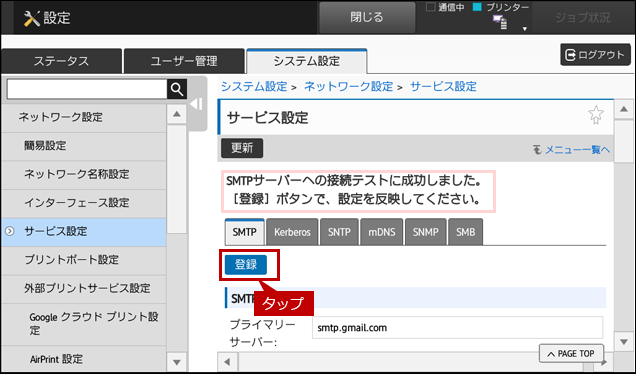The image size is (636, 374).
Task: Open 外部プリントサービス設定 in the sidebar
Action: click(84, 288)
